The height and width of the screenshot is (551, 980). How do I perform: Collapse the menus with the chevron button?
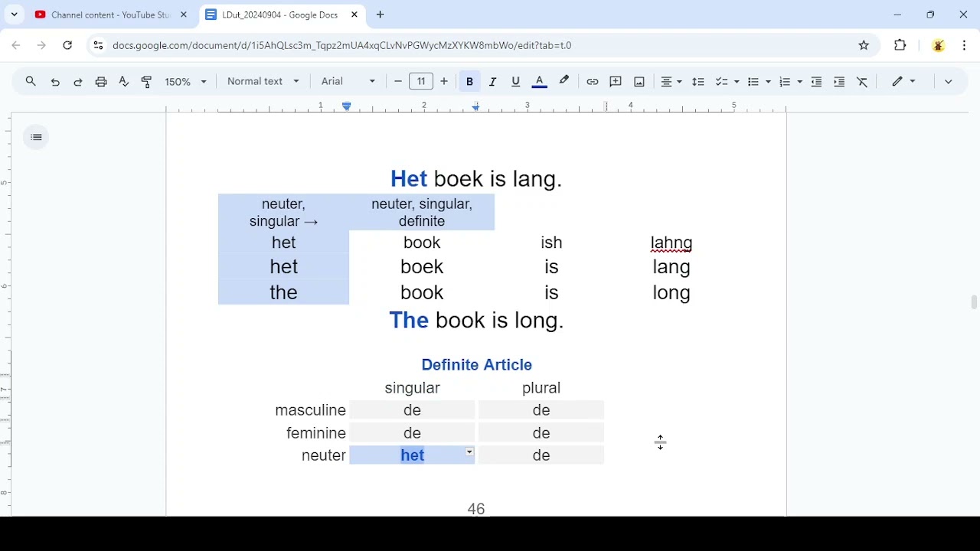[949, 81]
